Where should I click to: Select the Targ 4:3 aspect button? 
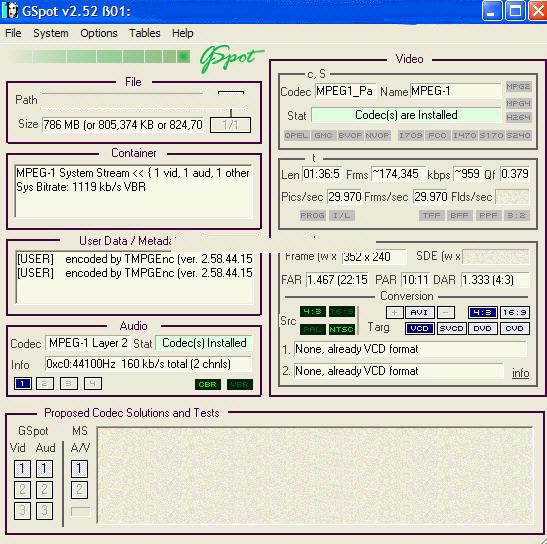point(482,312)
